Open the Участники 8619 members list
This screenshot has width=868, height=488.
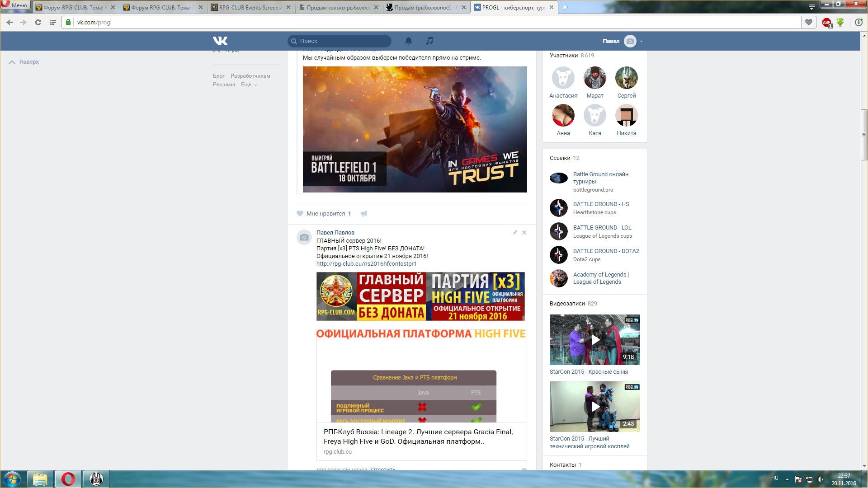click(x=572, y=56)
